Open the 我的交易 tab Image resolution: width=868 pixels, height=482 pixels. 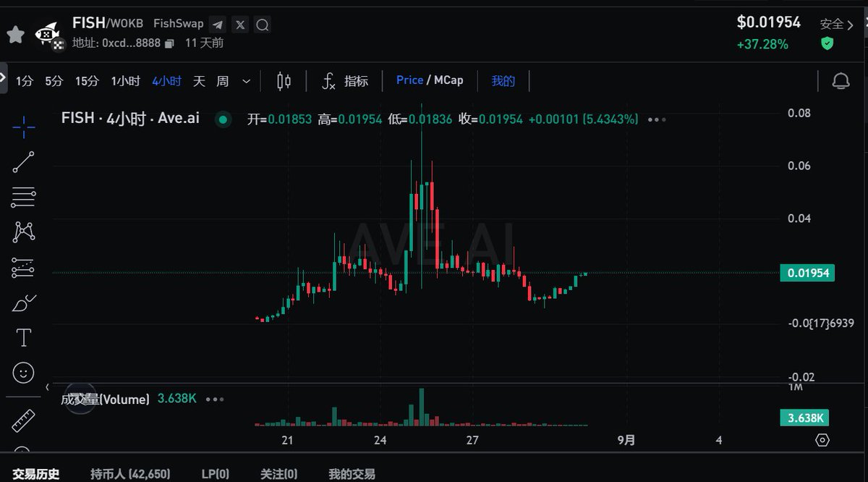[x=352, y=474]
